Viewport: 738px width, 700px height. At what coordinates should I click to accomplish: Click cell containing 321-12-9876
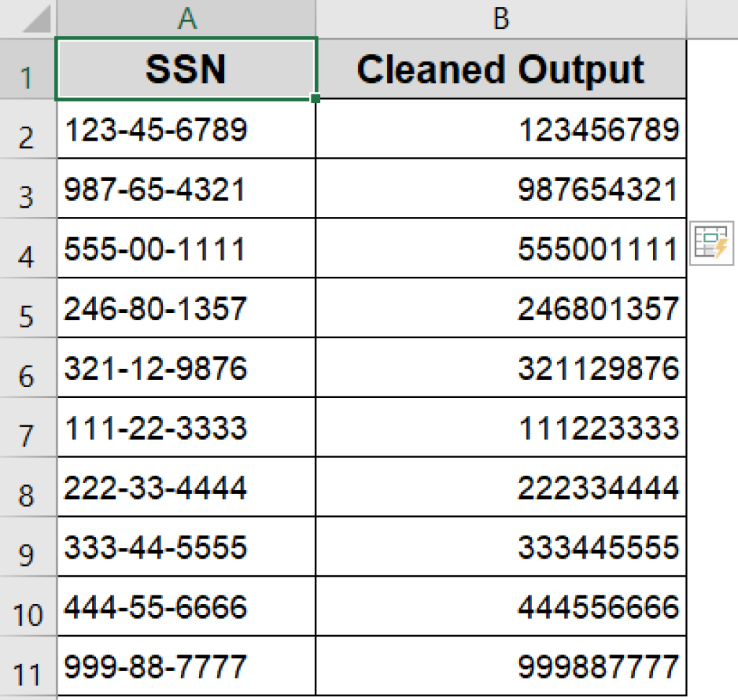point(186,368)
